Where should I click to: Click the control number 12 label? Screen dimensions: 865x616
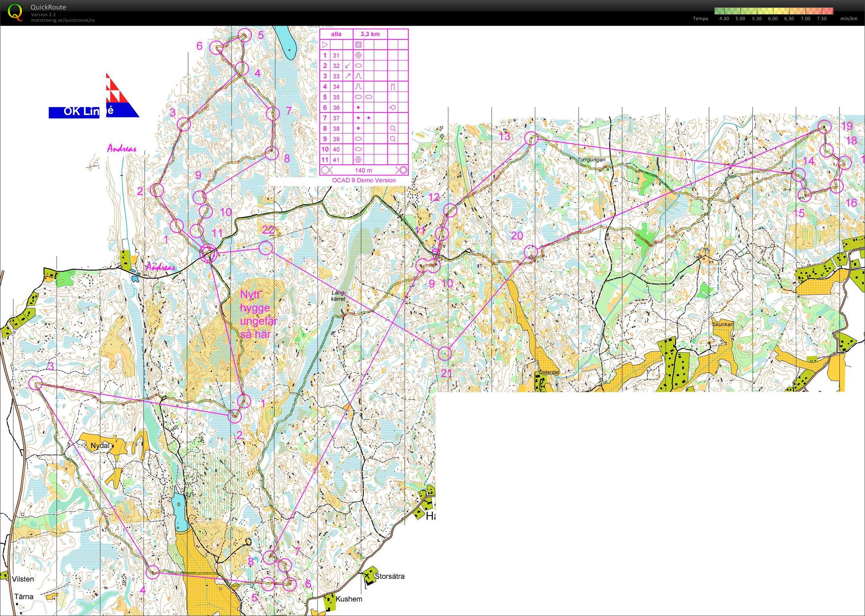pos(434,197)
